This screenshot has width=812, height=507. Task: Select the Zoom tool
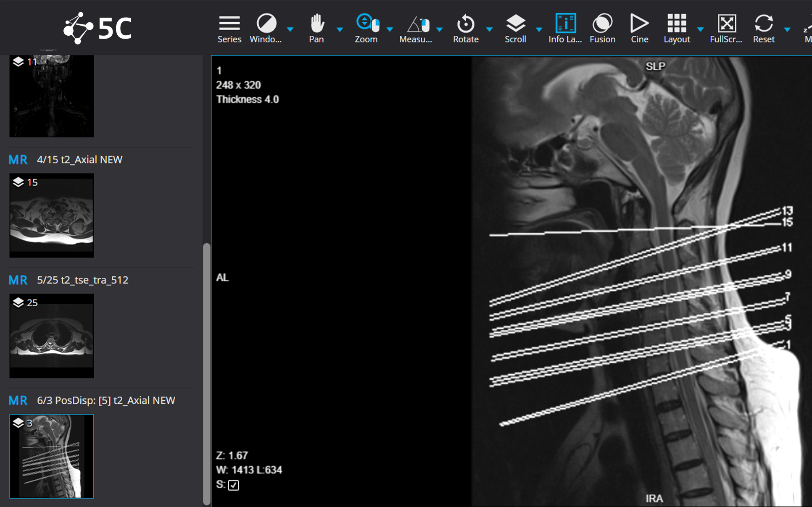coord(366,29)
